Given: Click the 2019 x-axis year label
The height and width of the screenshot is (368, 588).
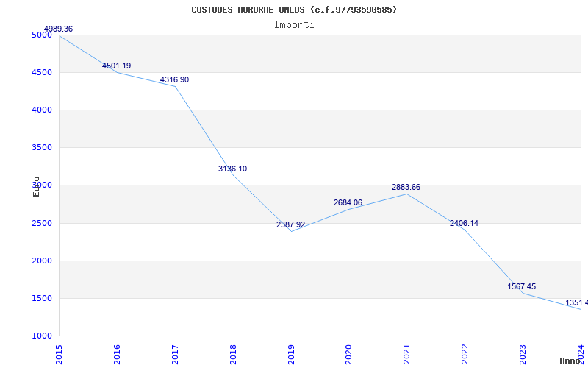Looking at the screenshot, I should (x=291, y=354).
